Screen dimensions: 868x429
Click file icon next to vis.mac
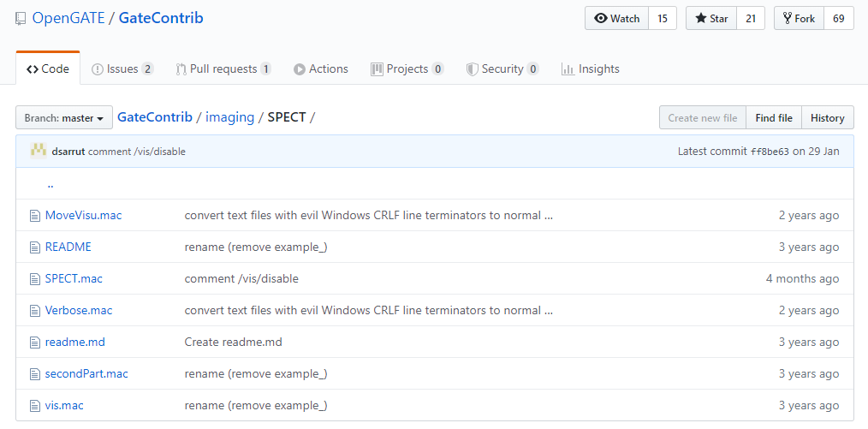tap(35, 406)
